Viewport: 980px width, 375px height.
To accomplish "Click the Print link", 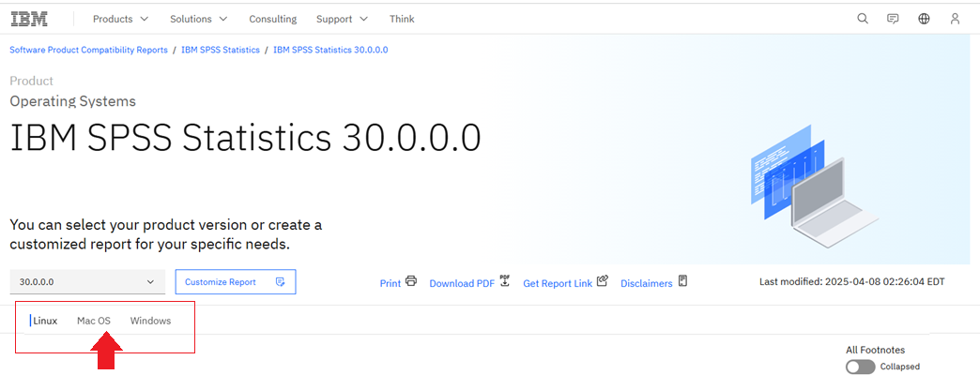I will 390,283.
